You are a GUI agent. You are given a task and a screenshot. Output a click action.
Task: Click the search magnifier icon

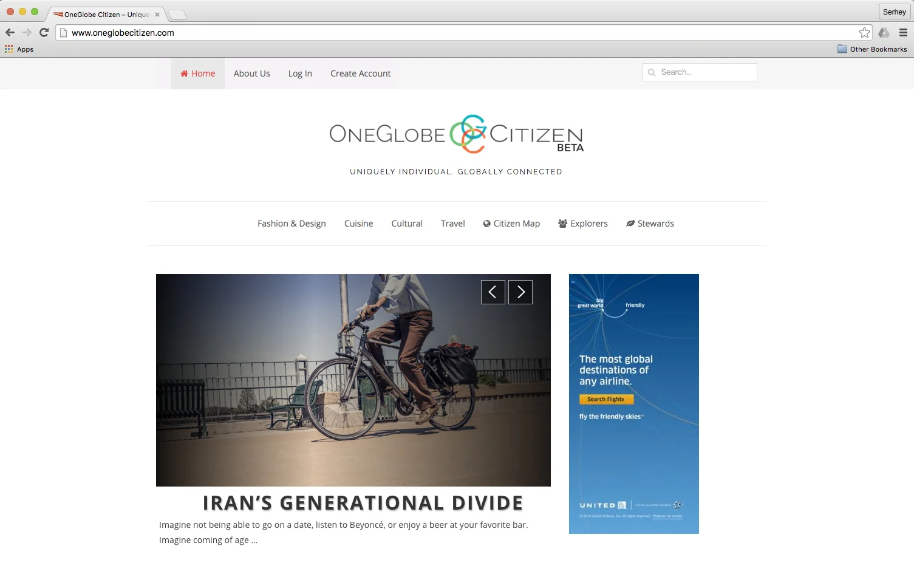[652, 72]
